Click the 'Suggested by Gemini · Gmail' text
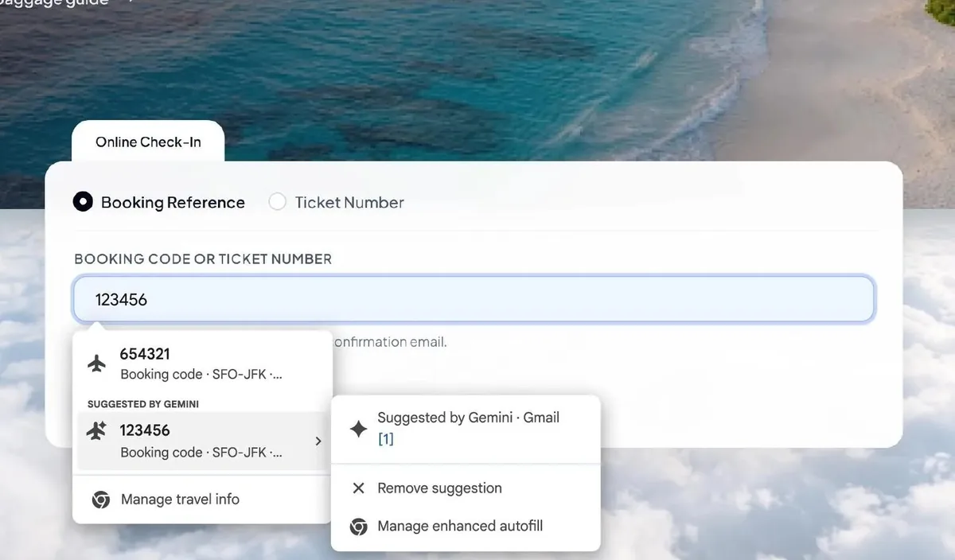The image size is (955, 560). coord(468,418)
